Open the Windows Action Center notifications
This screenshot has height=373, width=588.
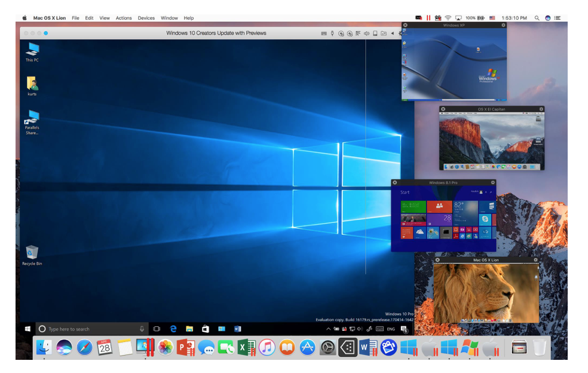click(404, 329)
